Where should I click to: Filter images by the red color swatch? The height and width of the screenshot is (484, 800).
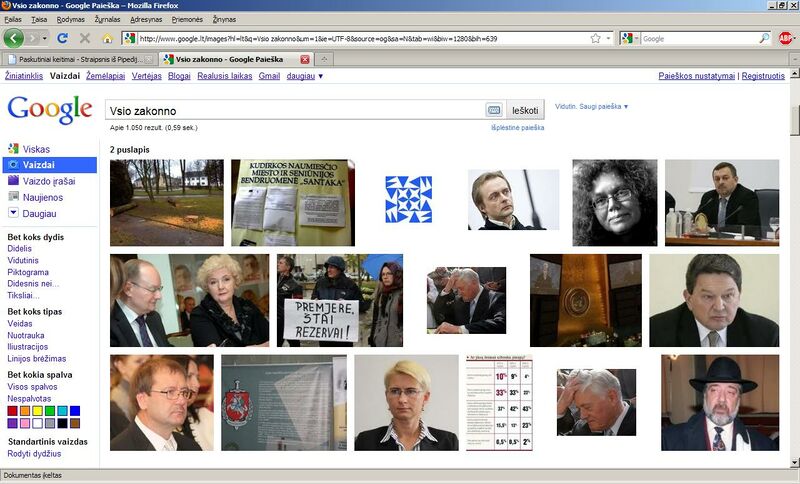(x=13, y=411)
